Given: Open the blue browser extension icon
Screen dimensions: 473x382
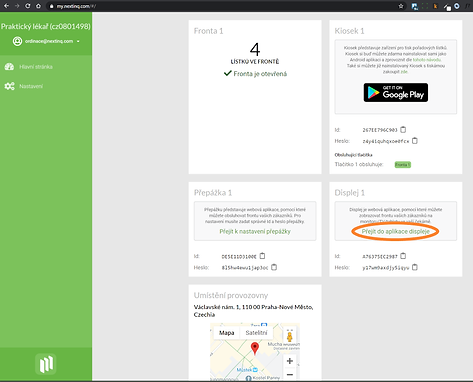Looking at the screenshot, I should [x=415, y=6].
